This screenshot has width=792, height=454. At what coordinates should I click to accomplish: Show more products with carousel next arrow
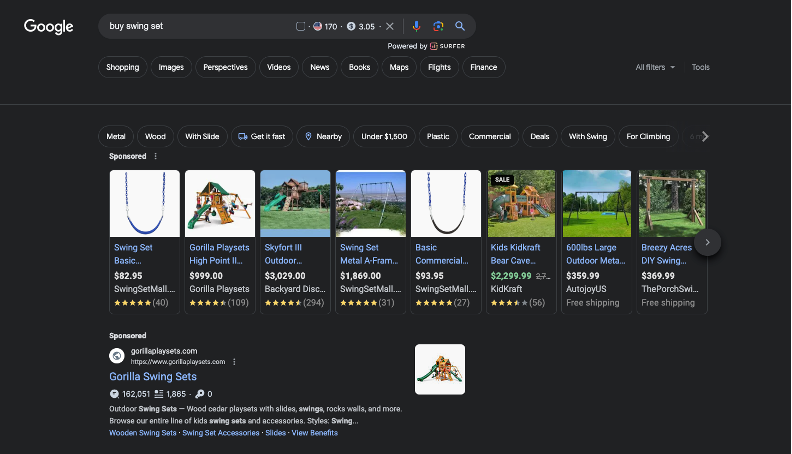point(707,242)
